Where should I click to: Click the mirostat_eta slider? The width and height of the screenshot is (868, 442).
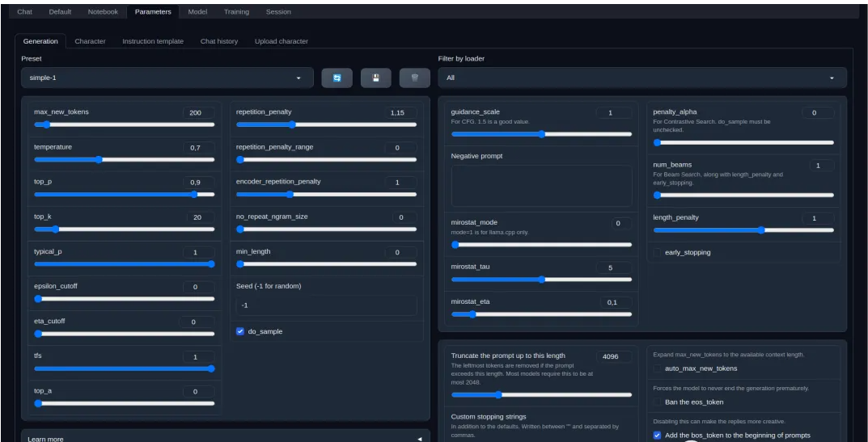(541, 314)
